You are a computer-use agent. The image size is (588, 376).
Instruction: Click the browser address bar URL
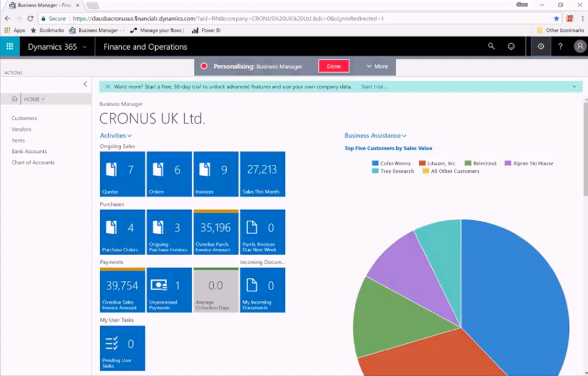228,19
